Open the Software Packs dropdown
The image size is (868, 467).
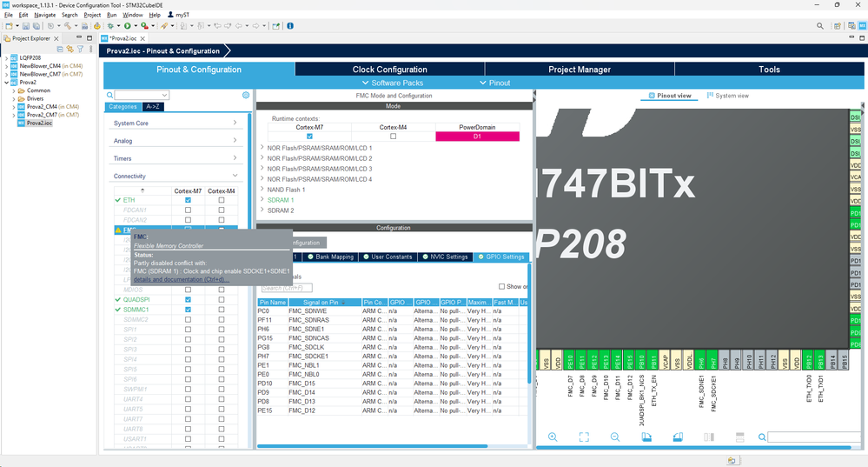coord(393,83)
